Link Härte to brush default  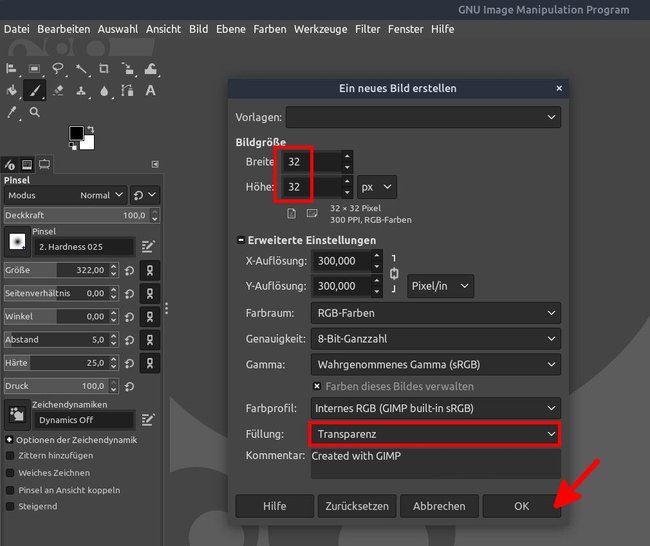coord(150,363)
